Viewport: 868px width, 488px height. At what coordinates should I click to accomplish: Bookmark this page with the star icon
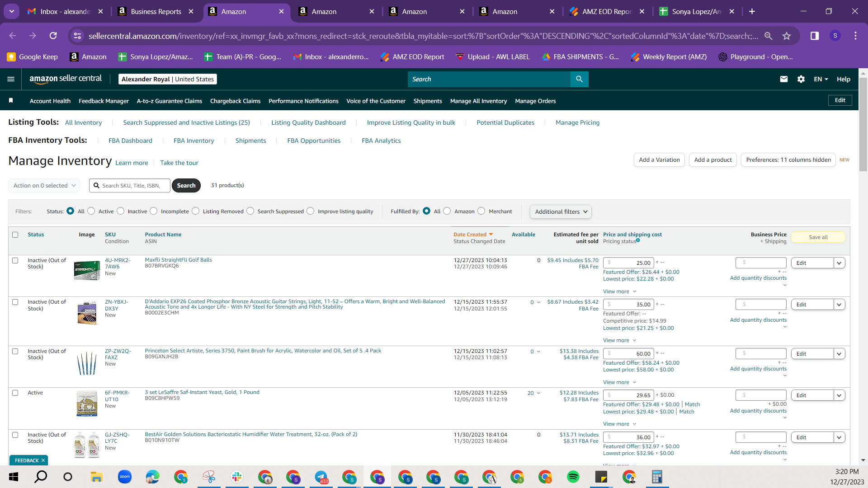pos(787,36)
